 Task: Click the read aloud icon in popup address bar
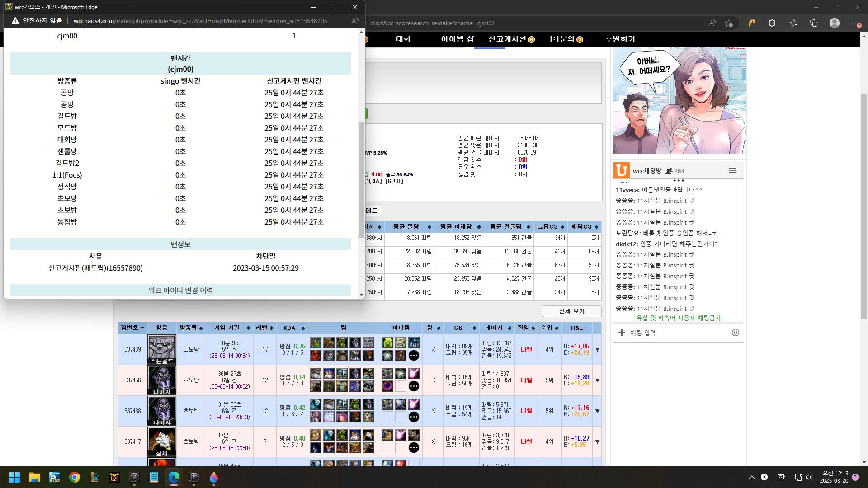click(355, 21)
